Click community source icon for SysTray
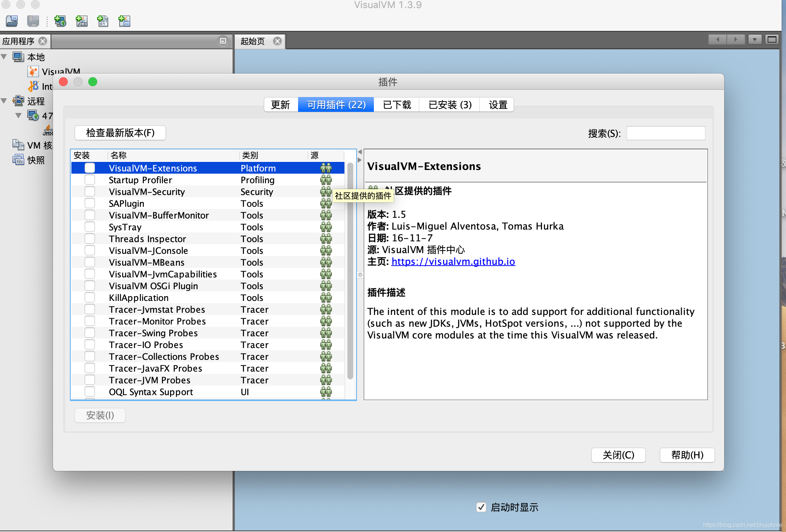This screenshot has width=786, height=532. [326, 227]
